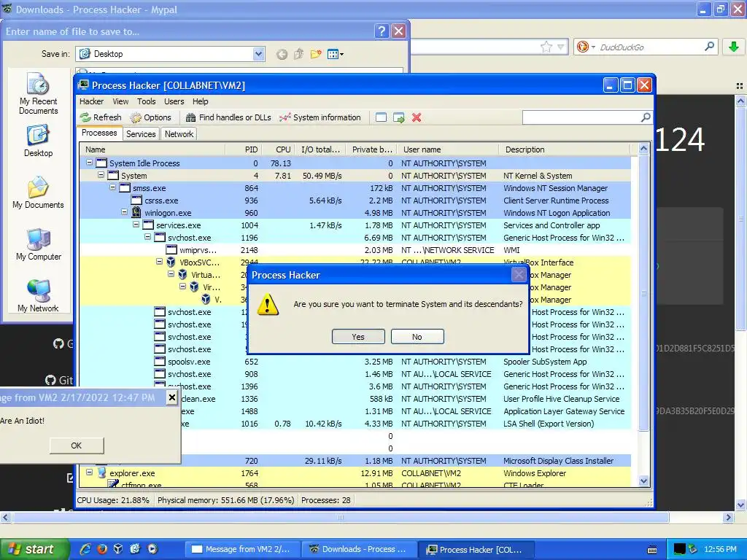This screenshot has width=747, height=560.
Task: Confirm termination with Yes button
Action: coord(358,337)
